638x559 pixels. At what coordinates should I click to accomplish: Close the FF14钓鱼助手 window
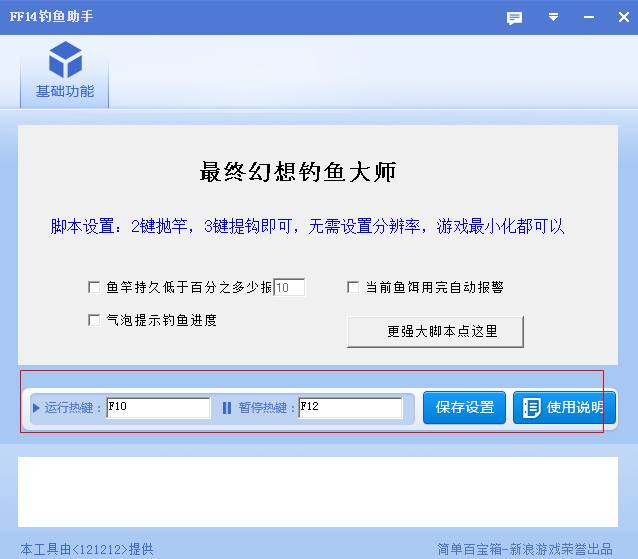[623, 17]
